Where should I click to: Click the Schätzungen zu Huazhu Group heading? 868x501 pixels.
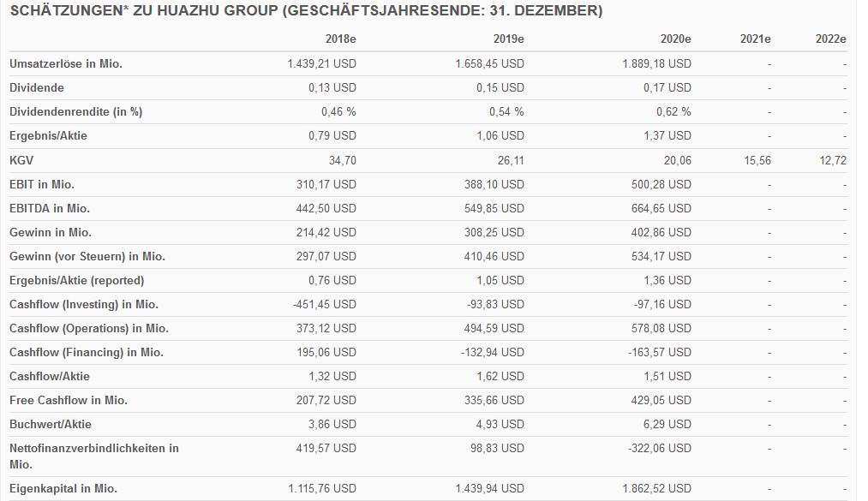[x=306, y=11]
